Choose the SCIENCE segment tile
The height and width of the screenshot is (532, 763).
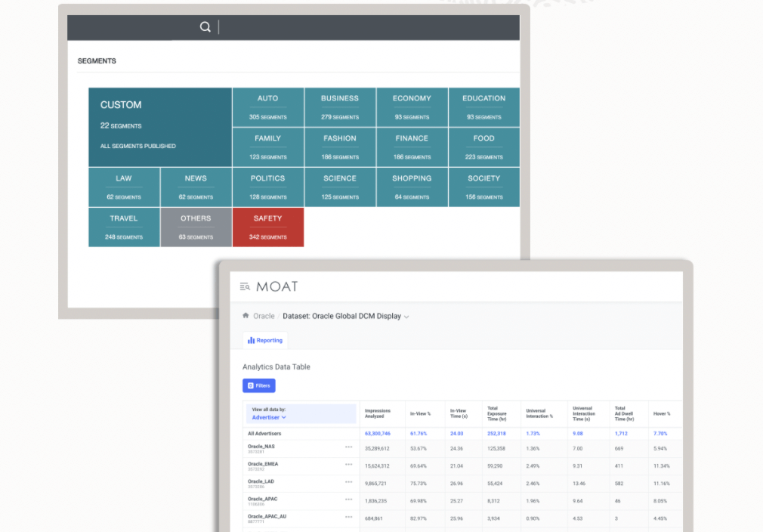click(x=340, y=187)
